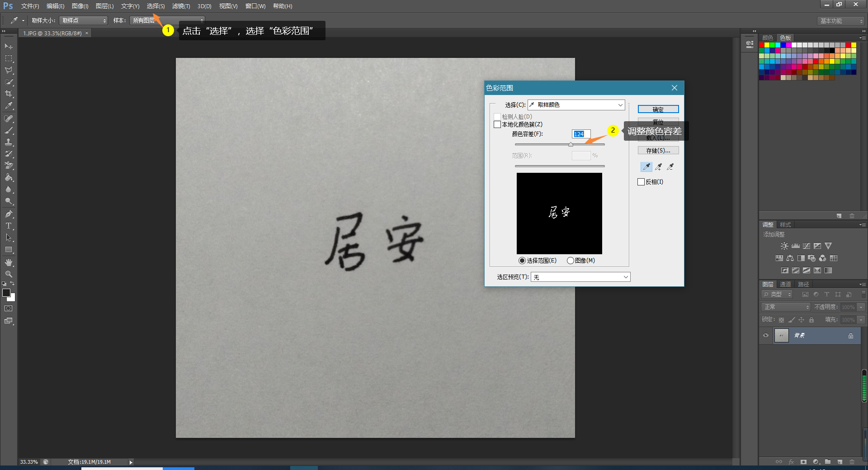
Task: Select the Zoom tool
Action: pyautogui.click(x=9, y=274)
